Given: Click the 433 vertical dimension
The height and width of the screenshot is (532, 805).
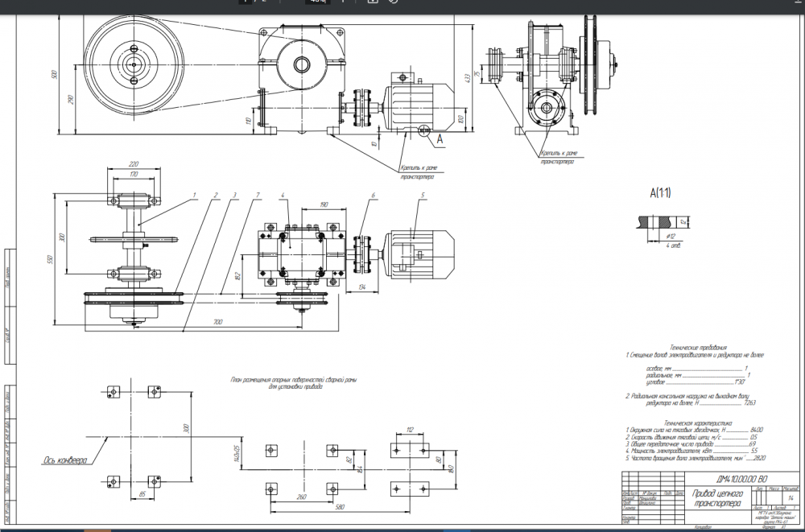Looking at the screenshot, I should pyautogui.click(x=467, y=77).
